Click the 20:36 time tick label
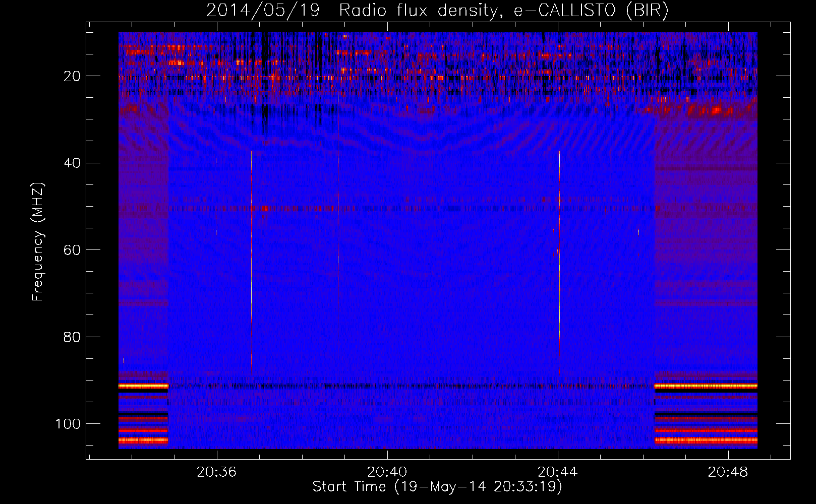This screenshot has height=504, width=816. click(x=216, y=472)
